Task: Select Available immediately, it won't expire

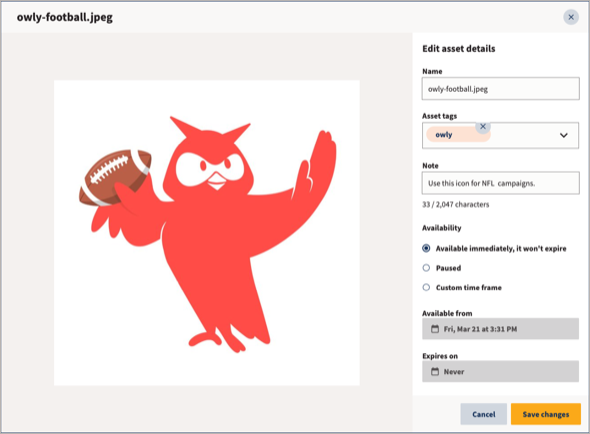Action: tap(426, 248)
